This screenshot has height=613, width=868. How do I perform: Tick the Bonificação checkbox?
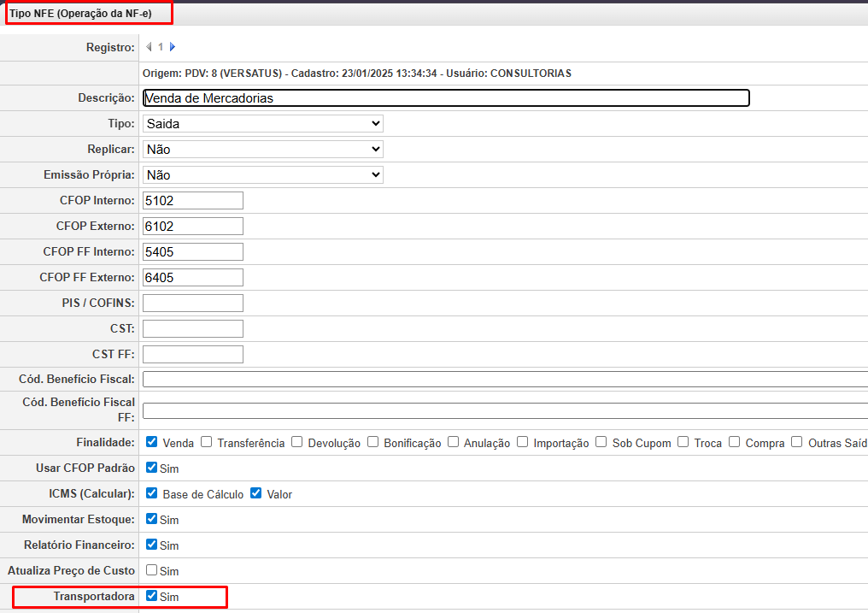[x=372, y=442]
